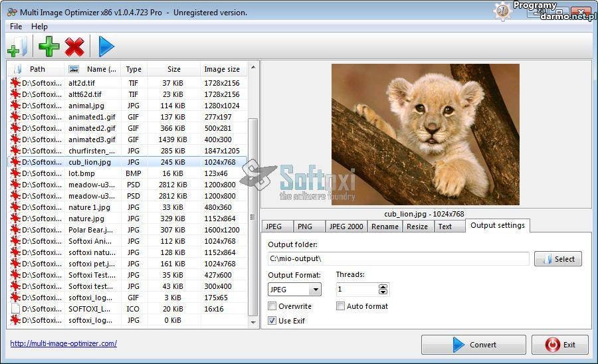
Task: Click the add folder toolbar icon
Action: pos(17,46)
